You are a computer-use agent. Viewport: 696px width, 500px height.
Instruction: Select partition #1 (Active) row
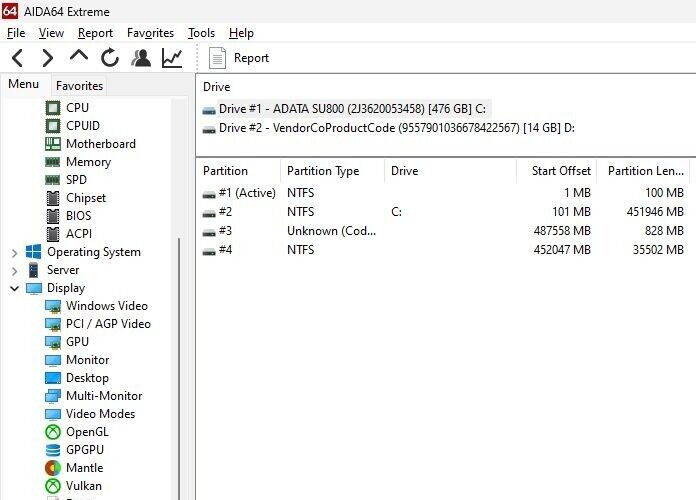(444, 193)
